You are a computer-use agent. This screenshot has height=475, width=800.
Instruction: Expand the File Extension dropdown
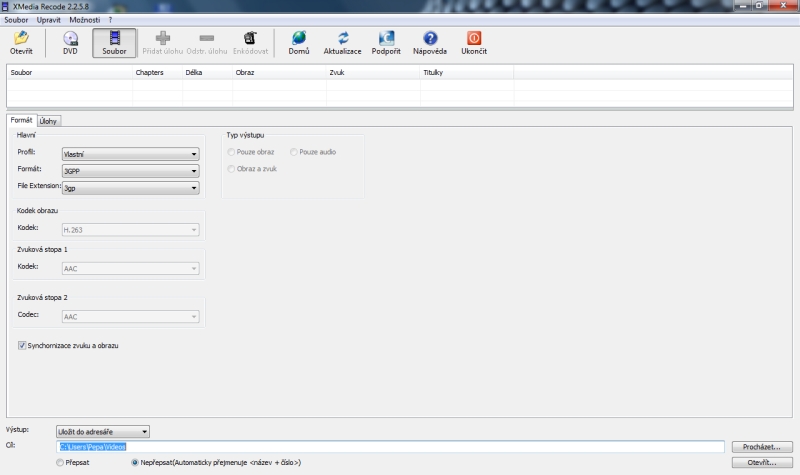(131, 188)
